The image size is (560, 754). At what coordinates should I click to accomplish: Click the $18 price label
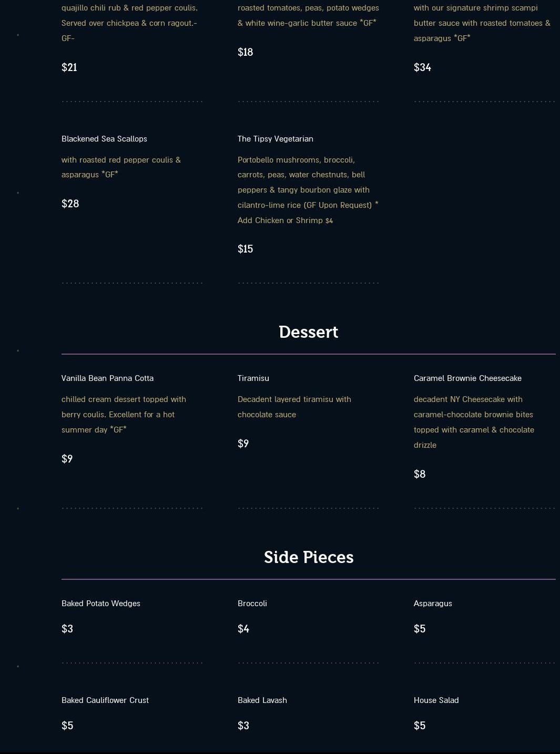click(x=245, y=52)
